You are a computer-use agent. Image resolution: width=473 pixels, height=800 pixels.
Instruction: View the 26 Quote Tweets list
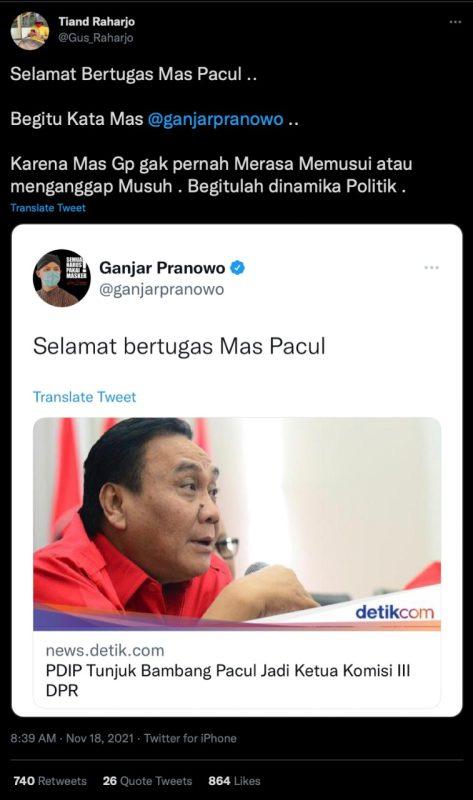click(147, 781)
